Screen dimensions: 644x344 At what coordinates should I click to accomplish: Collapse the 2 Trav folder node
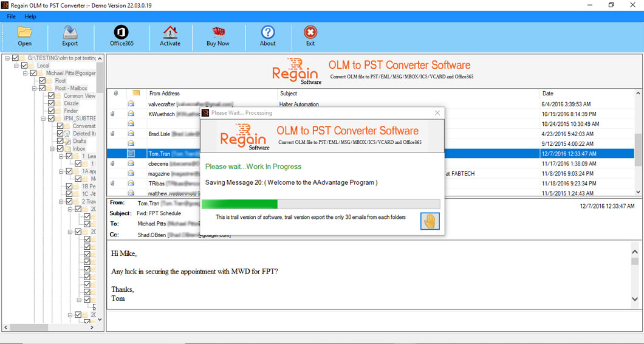61,201
